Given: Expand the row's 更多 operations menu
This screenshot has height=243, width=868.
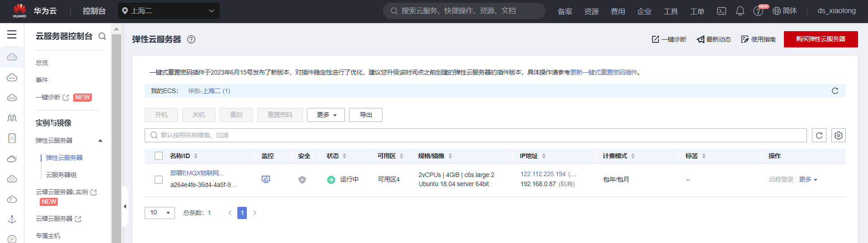Looking at the screenshot, I should [808, 179].
